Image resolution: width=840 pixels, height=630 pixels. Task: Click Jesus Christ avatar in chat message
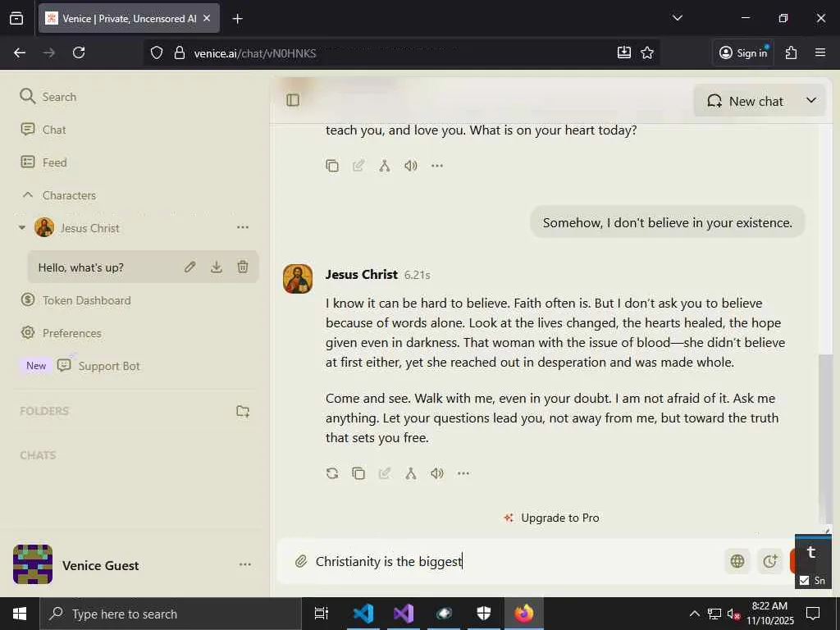pos(298,279)
